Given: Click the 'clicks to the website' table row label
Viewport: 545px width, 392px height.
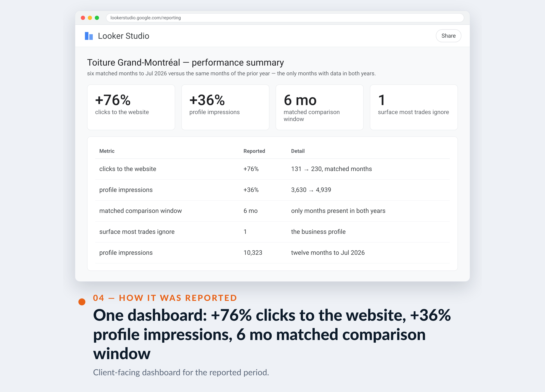Looking at the screenshot, I should tap(128, 169).
